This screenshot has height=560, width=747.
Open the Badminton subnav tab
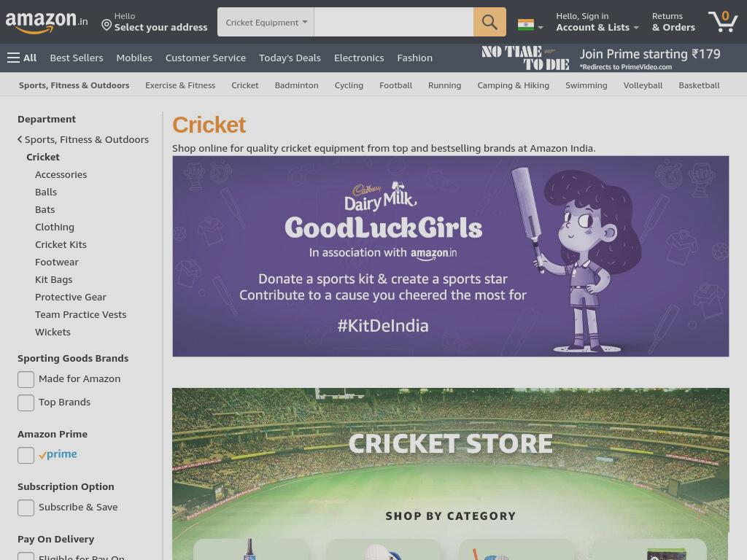(296, 85)
